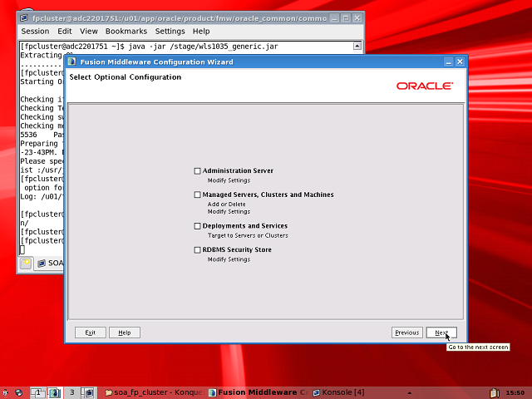532x399 pixels.
Task: Click the Exit button in the wizard
Action: point(91,332)
